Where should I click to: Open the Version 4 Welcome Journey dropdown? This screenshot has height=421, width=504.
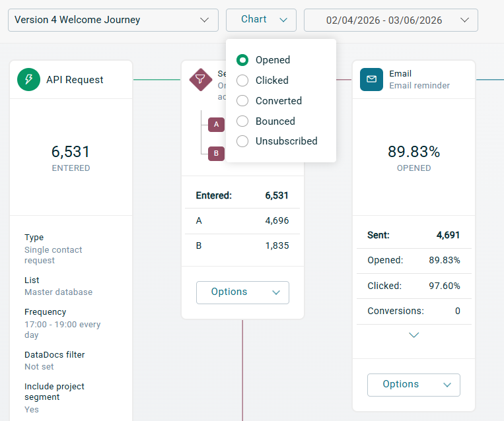tap(113, 20)
